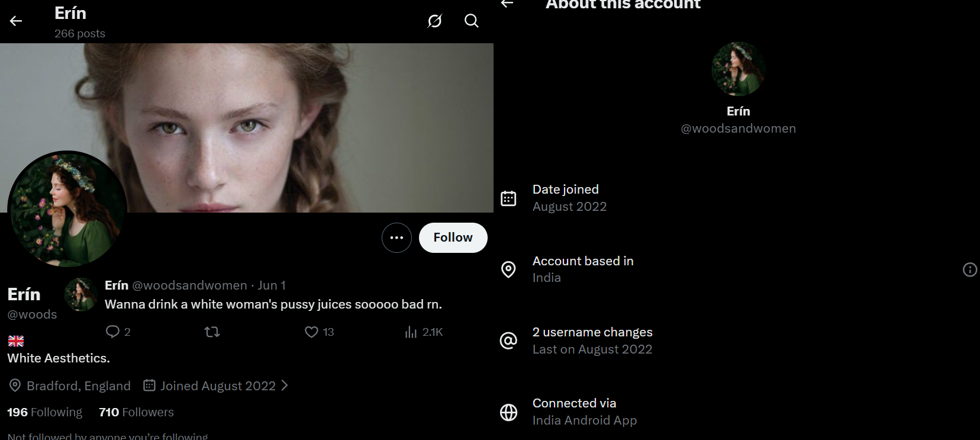
Task: View post analytics icon showing 2.1K
Action: click(x=411, y=332)
